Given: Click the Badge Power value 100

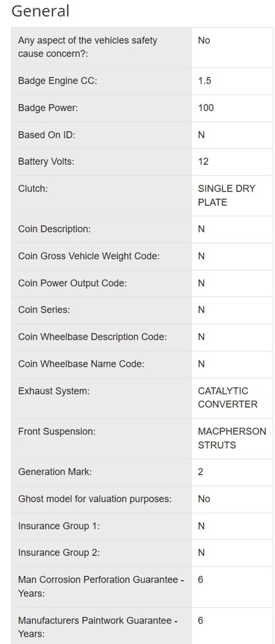Looking at the screenshot, I should pyautogui.click(x=206, y=108).
